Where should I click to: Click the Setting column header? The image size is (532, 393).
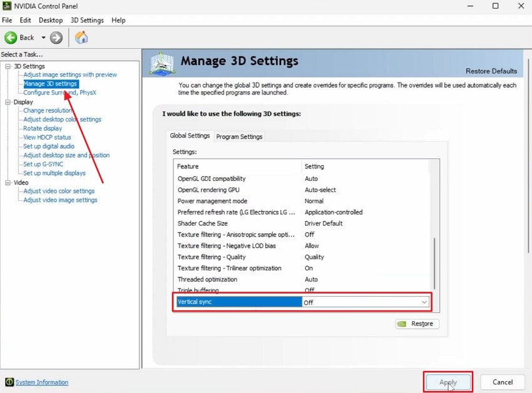pos(366,166)
